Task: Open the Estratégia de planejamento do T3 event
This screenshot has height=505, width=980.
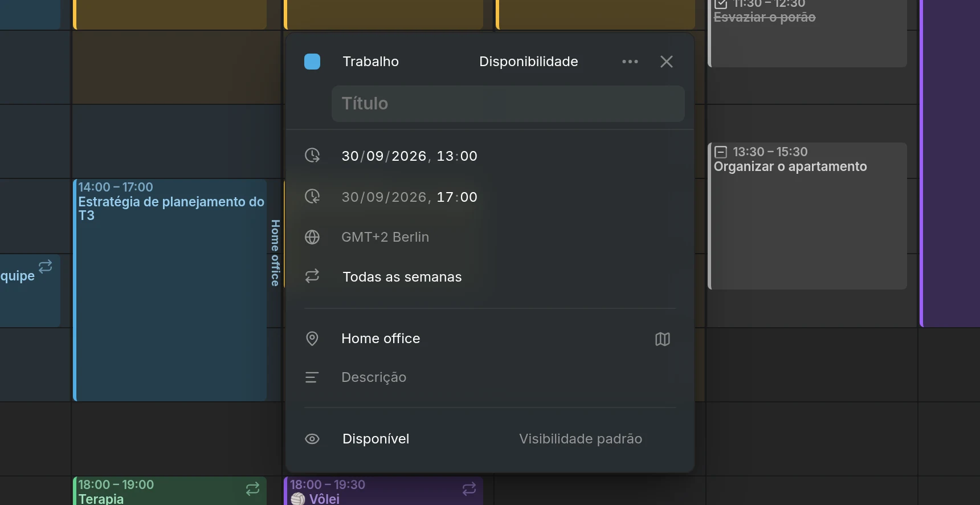Action: click(x=170, y=290)
